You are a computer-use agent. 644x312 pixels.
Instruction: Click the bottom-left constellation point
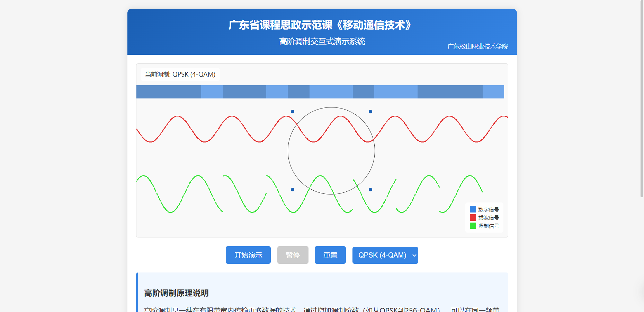[293, 190]
